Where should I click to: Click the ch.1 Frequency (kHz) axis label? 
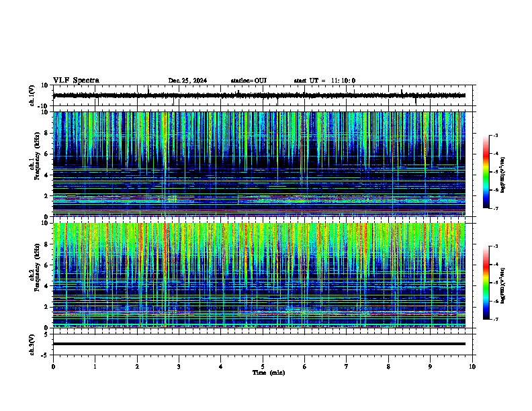[x=35, y=156]
